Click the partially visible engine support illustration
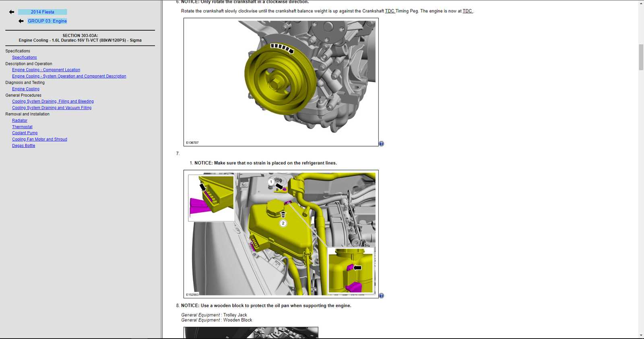Screen dimensions: 644x339 (x=251, y=333)
